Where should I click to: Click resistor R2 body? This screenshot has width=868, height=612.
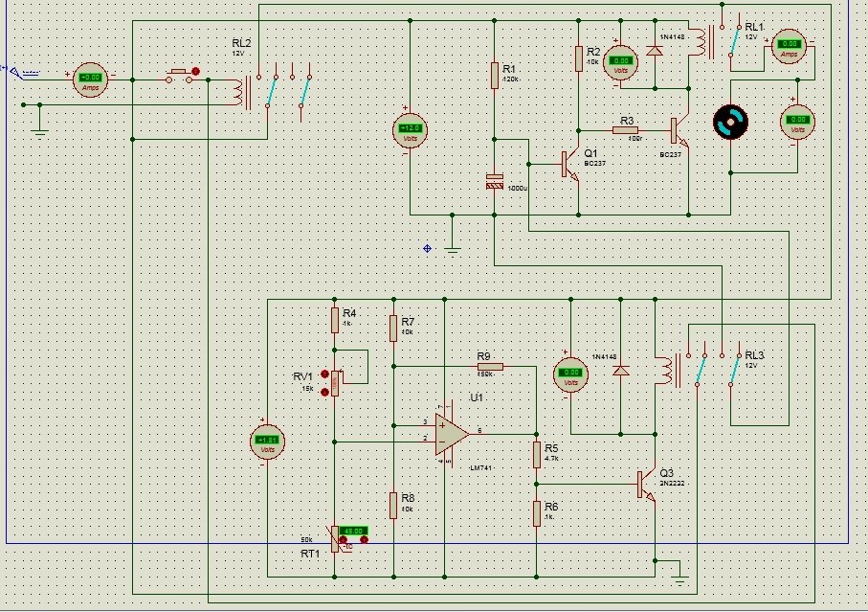[x=578, y=58]
